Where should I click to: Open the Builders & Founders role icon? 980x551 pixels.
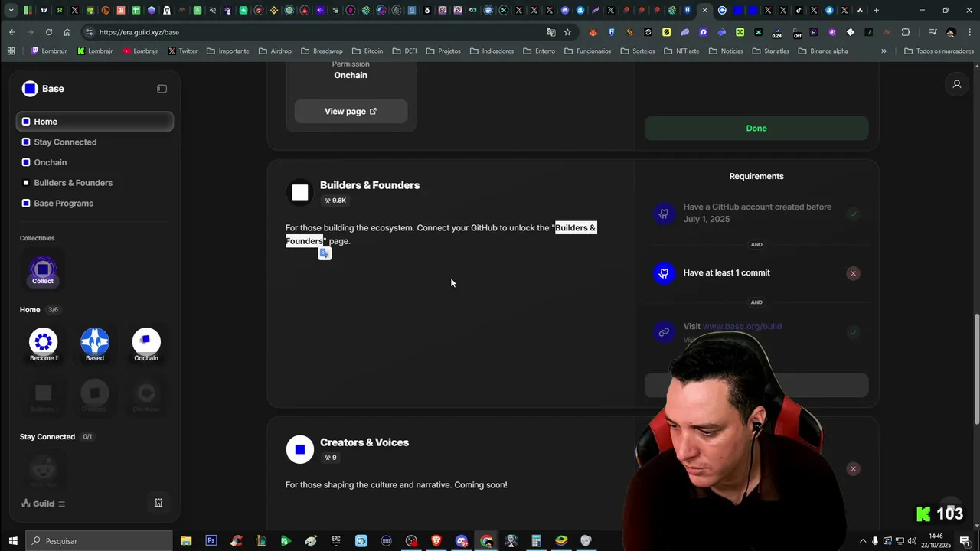(300, 193)
